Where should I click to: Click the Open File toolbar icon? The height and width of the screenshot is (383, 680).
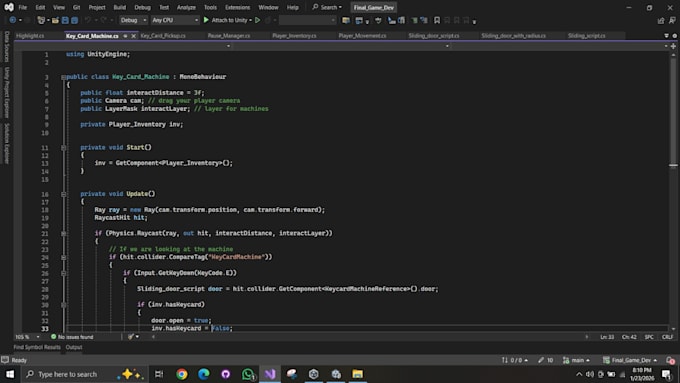coord(55,20)
